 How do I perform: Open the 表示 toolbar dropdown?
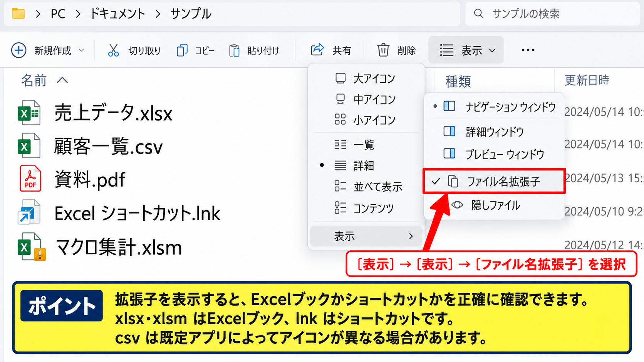(466, 50)
